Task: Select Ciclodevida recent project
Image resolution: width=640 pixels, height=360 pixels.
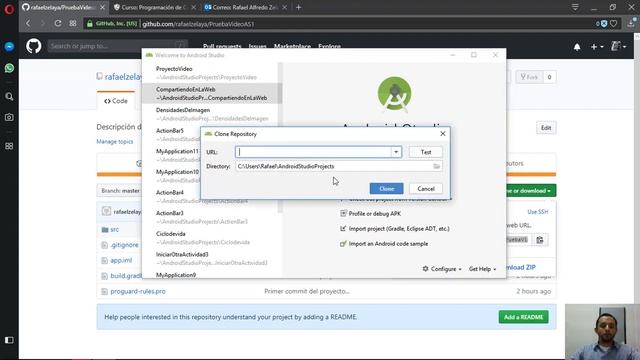Action: (x=210, y=238)
